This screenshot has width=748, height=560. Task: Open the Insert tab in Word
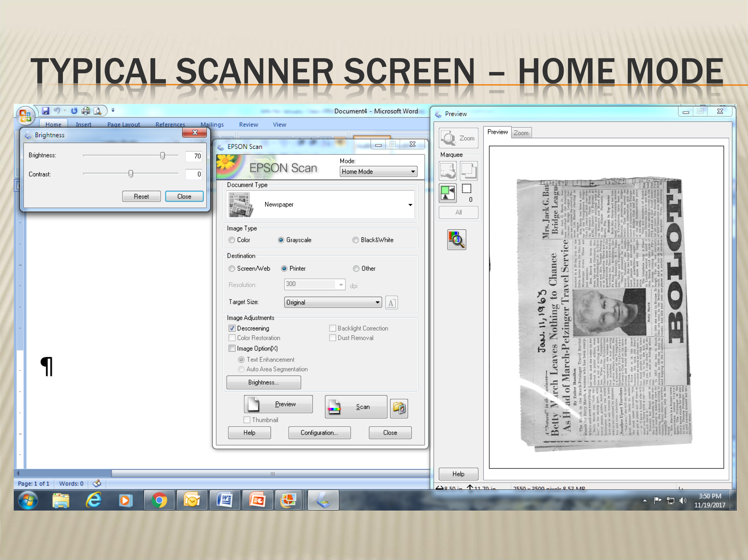click(84, 125)
